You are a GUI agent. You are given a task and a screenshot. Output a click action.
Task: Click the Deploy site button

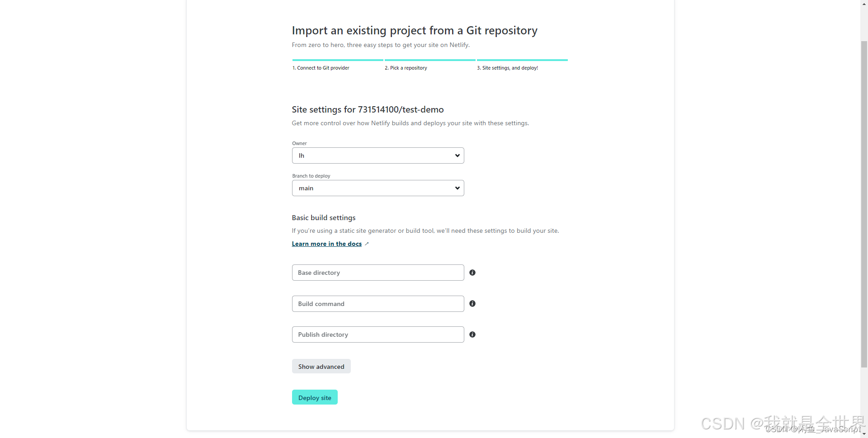(315, 397)
